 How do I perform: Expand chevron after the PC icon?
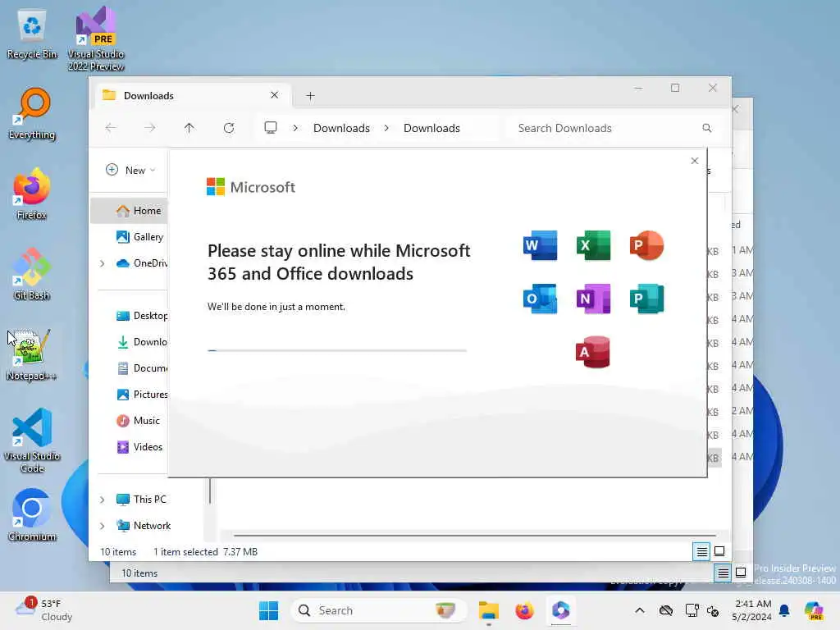(295, 128)
